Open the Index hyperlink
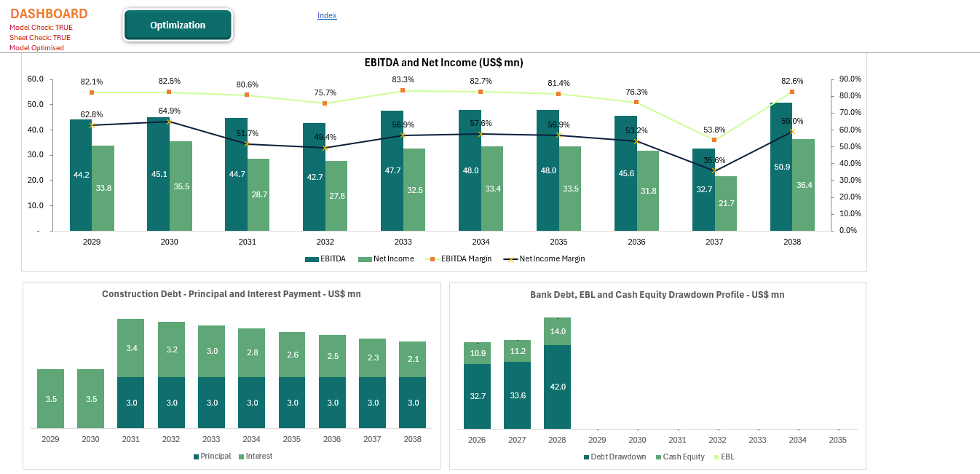The width and height of the screenshot is (980, 474). (x=327, y=15)
